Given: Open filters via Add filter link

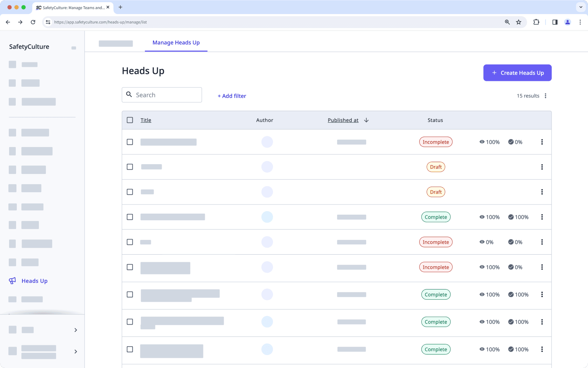Looking at the screenshot, I should 231,96.
